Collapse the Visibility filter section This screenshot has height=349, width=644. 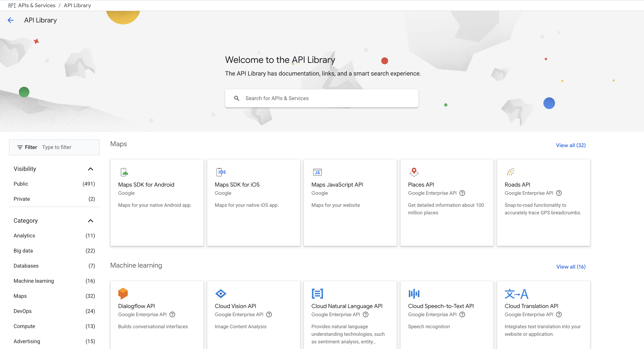coord(90,169)
